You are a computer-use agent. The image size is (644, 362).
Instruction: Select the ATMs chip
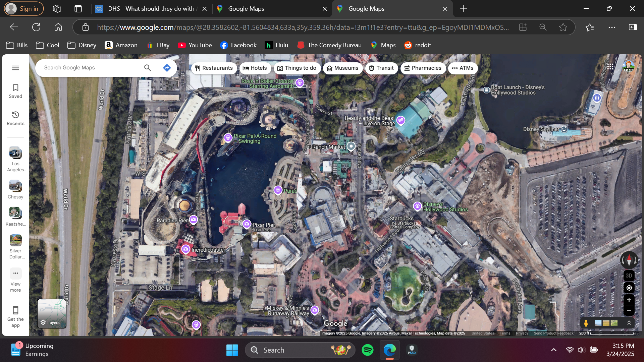[x=463, y=68]
